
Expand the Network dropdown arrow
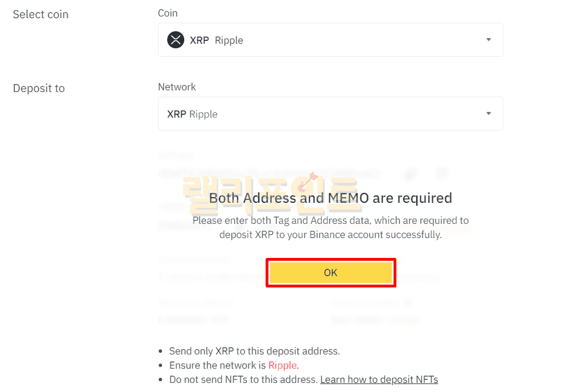[x=489, y=114]
